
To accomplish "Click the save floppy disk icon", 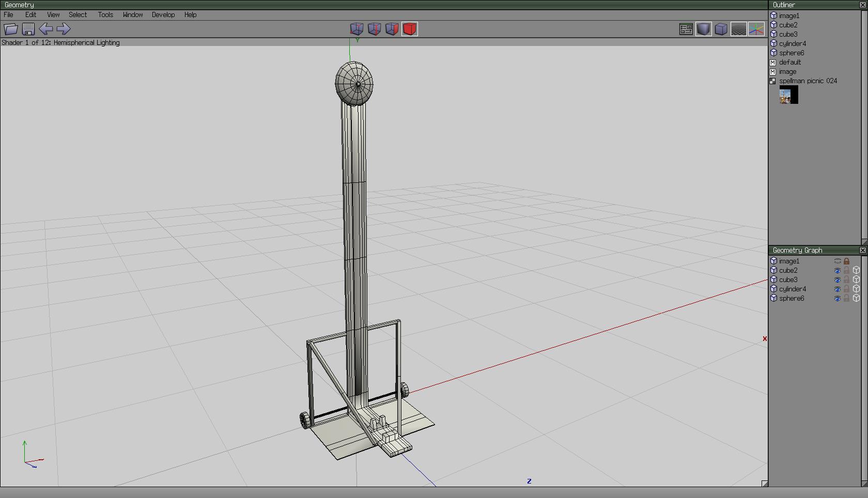I will (x=28, y=29).
